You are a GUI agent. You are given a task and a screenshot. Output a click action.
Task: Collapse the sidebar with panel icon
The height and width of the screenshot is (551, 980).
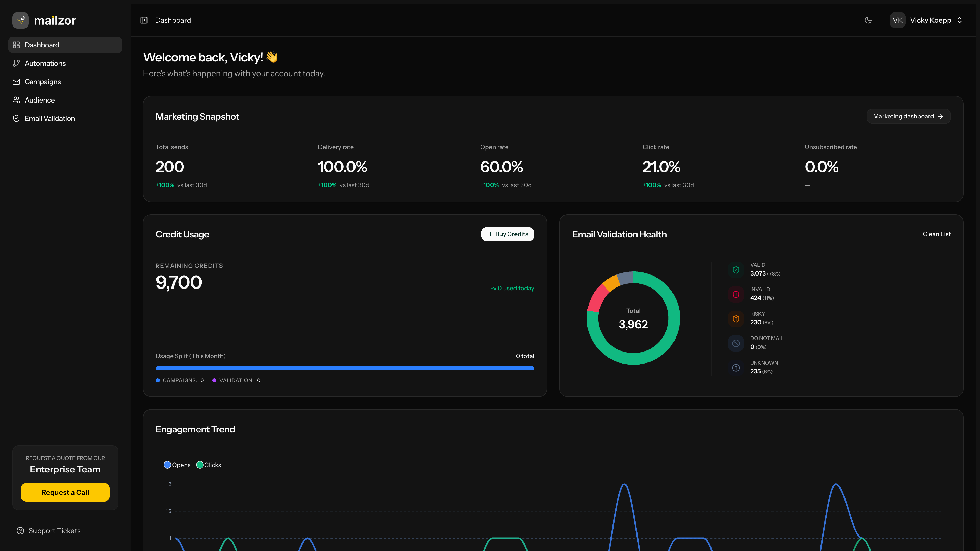click(x=144, y=20)
